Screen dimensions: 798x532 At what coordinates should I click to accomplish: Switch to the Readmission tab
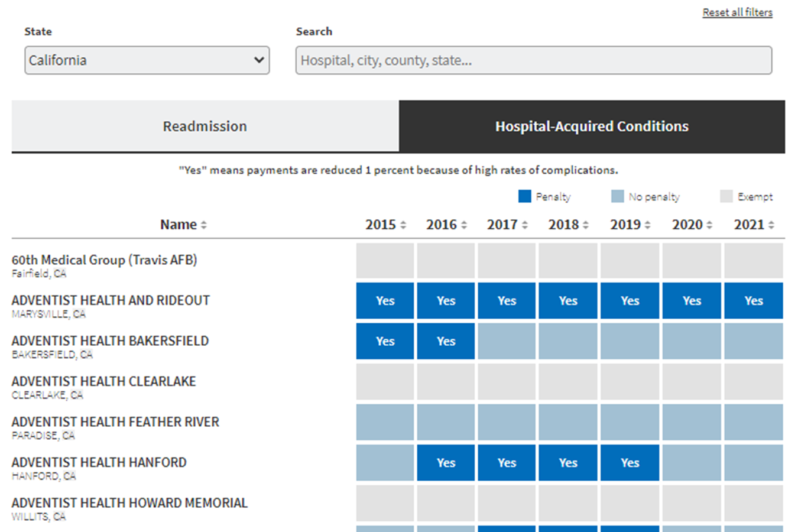point(205,126)
